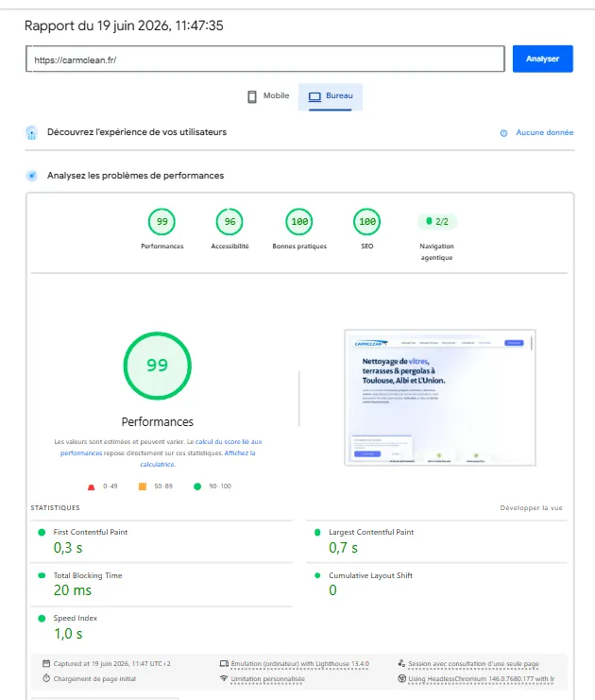Jump to the Performances score gauge 99
Screen dimensions: 595x700
(162, 221)
